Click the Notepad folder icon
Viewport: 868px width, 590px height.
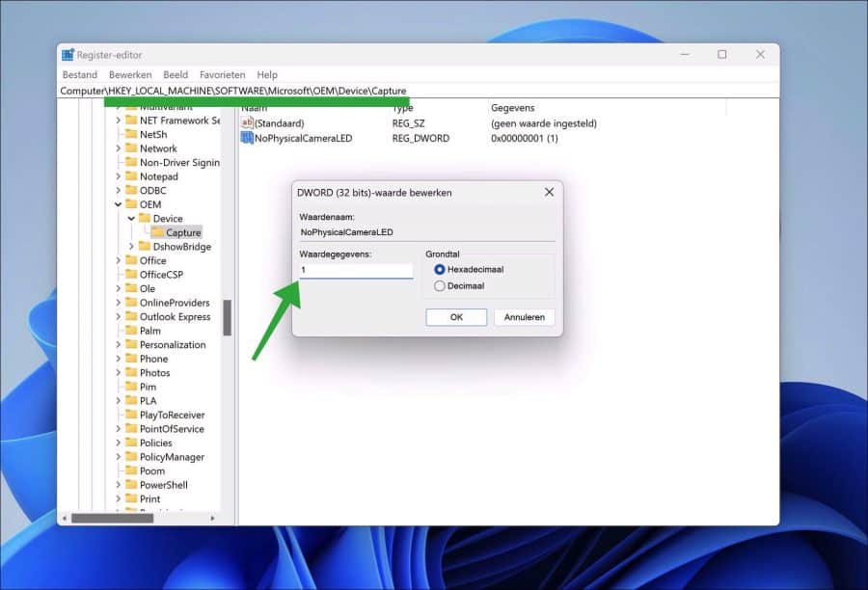(x=131, y=176)
